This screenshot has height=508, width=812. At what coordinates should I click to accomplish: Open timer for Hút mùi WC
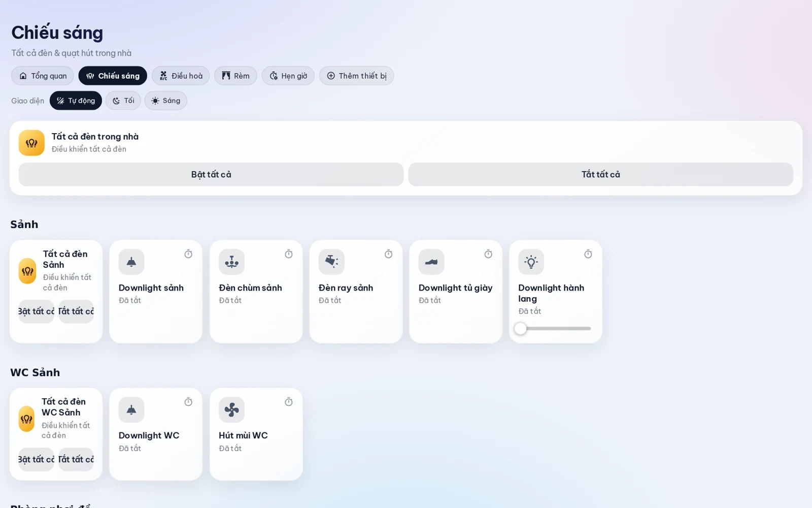click(289, 402)
